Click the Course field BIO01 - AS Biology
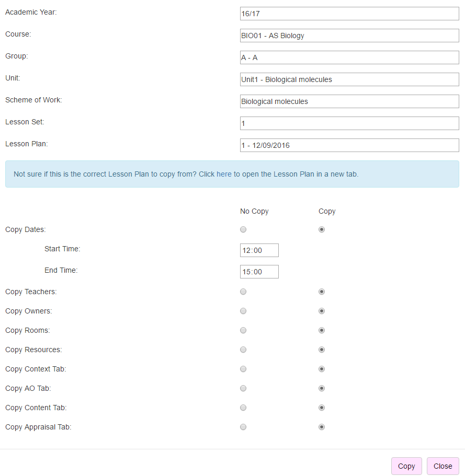The image size is (465, 476). 349,36
